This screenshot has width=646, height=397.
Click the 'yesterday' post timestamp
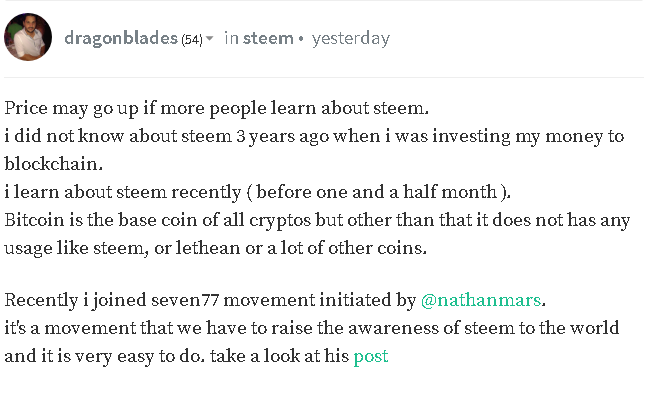(351, 39)
